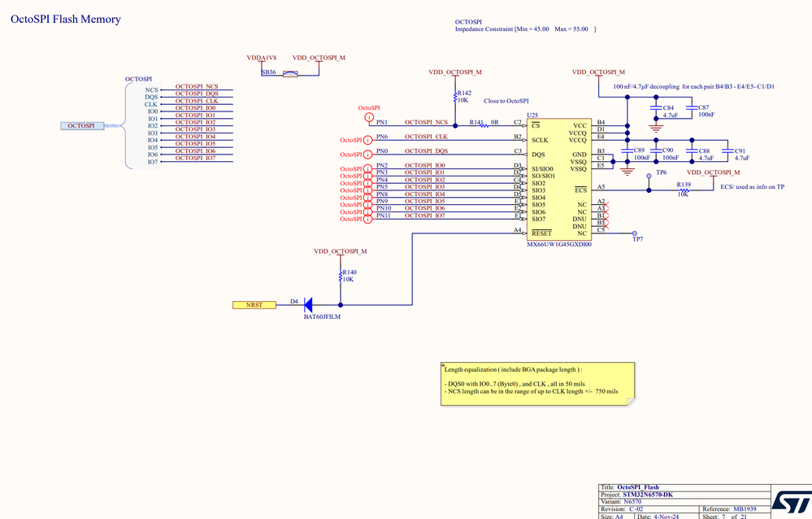
Task: Select capacitor C84 symbol
Action: click(656, 108)
